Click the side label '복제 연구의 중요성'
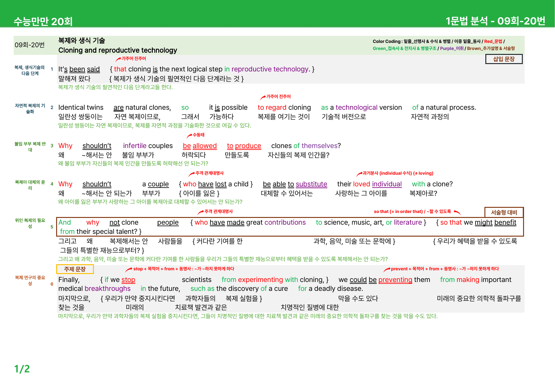The height and width of the screenshot is (392, 555). pos(30,281)
